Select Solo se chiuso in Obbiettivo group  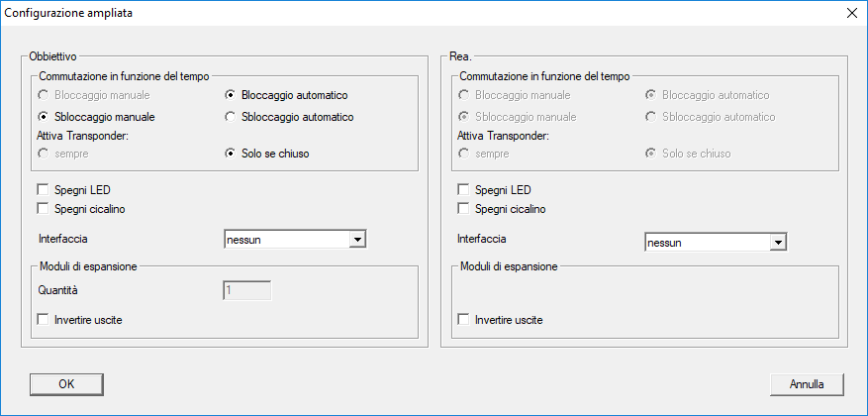pos(231,154)
